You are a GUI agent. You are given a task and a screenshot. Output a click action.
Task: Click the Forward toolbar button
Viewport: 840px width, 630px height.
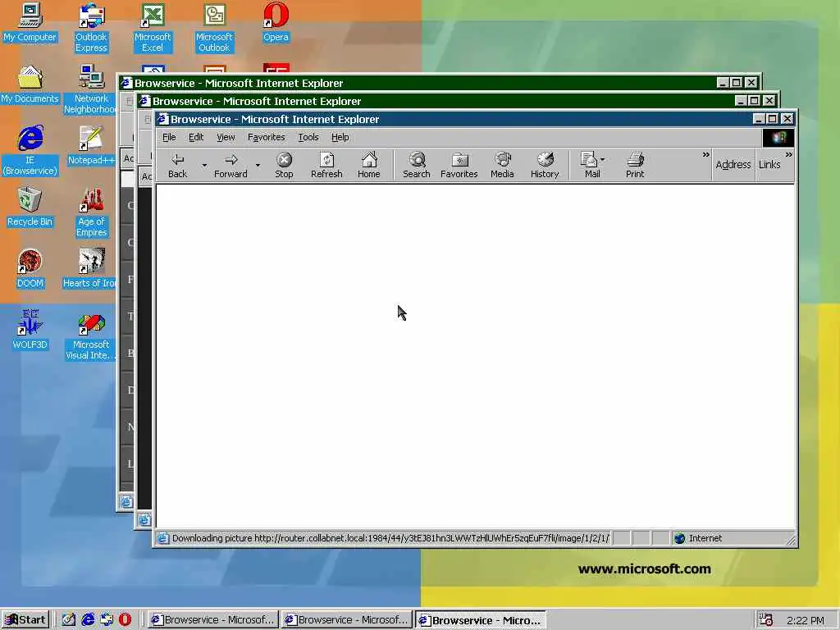(231, 165)
